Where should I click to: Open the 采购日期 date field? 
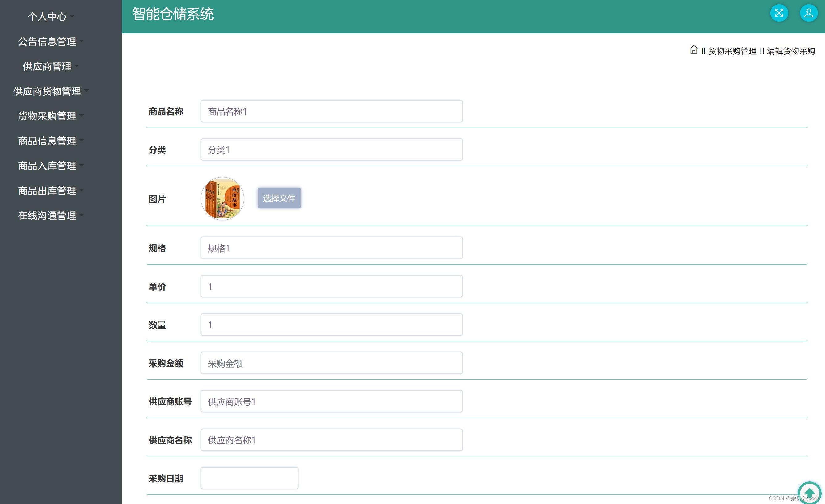point(249,478)
